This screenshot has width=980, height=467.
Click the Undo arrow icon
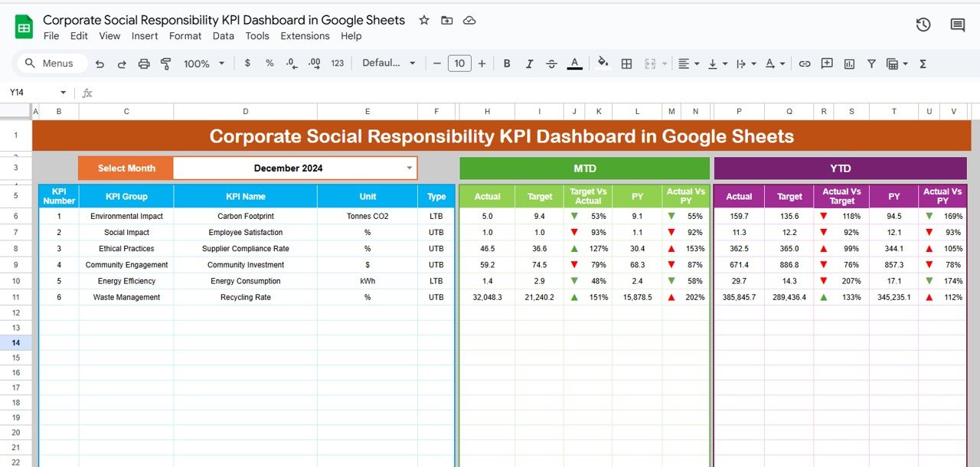[x=100, y=64]
